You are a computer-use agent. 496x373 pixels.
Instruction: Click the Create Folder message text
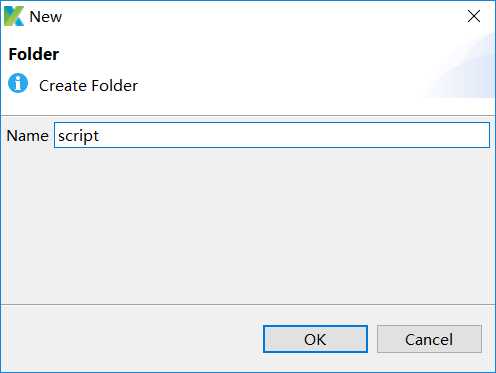click(88, 86)
